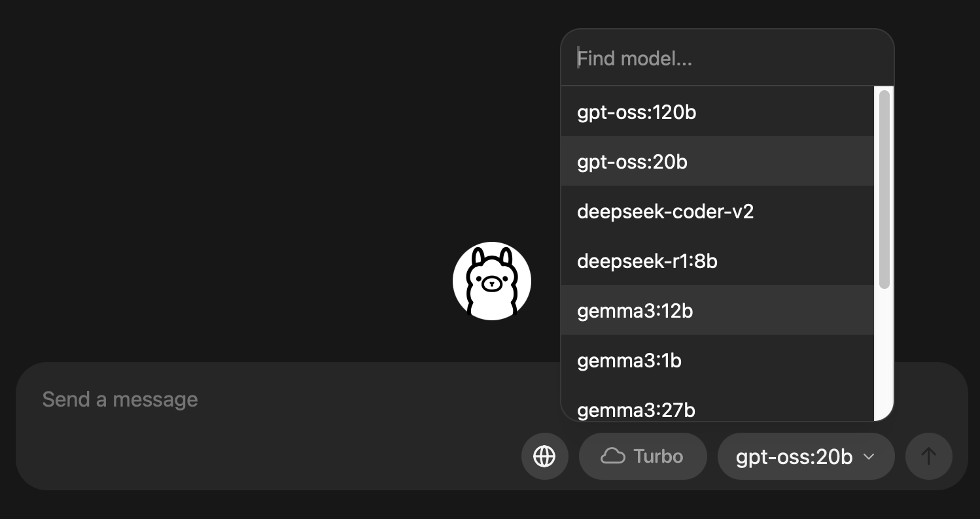Click the Turbo label text
Viewport: 980px width, 519px height.
658,456
